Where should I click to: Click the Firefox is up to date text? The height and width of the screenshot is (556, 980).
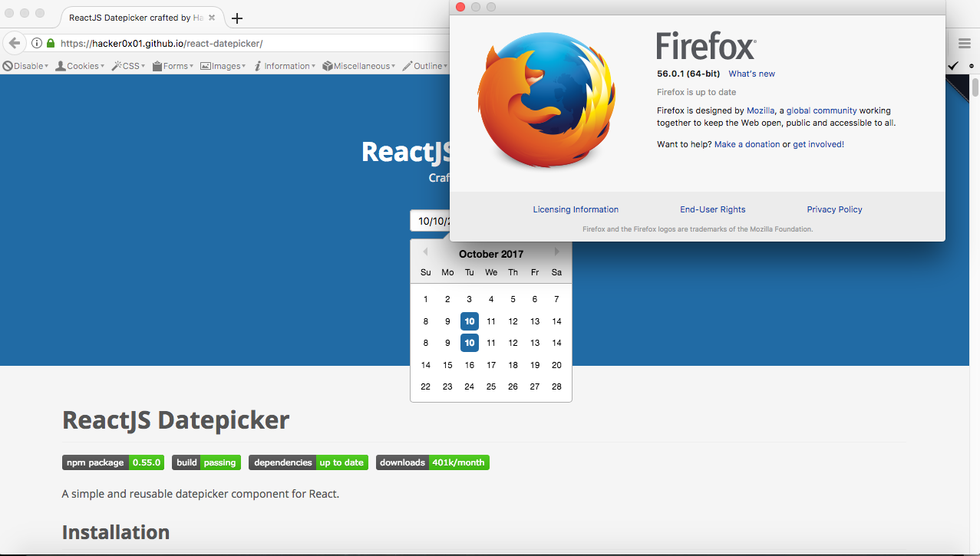click(696, 92)
